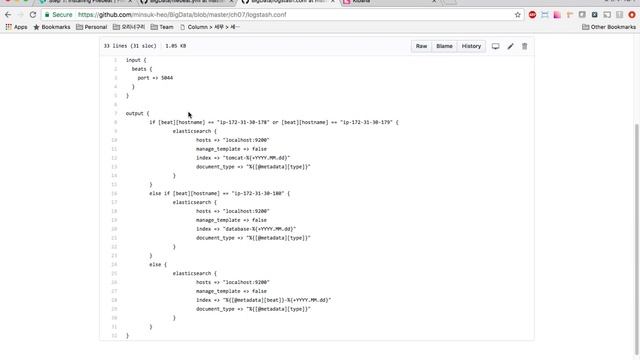Viewport: 640px width, 360px height.
Task: Bookmark this page with the star icon
Action: [x=518, y=15]
